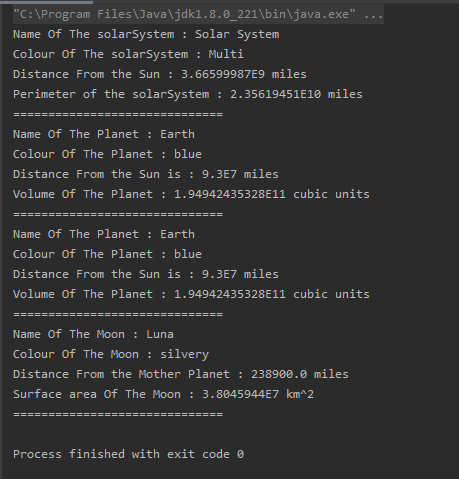
Task: Click the java.exe command line at top
Action: [x=198, y=14]
